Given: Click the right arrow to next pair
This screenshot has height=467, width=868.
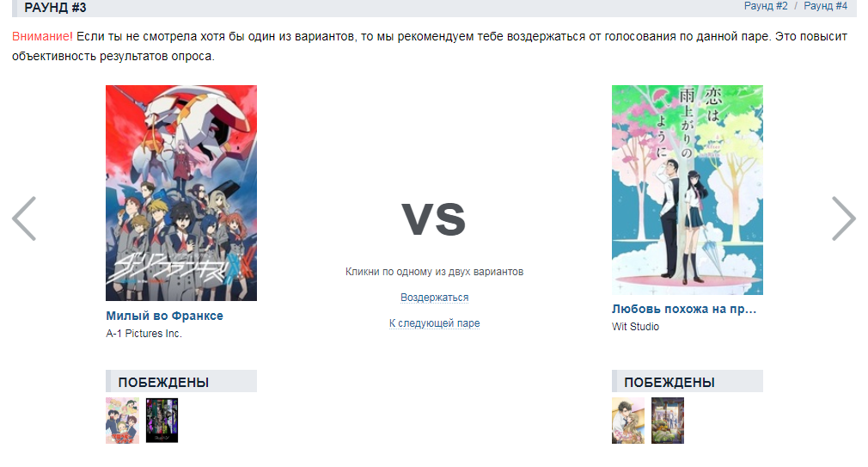Looking at the screenshot, I should [x=844, y=218].
